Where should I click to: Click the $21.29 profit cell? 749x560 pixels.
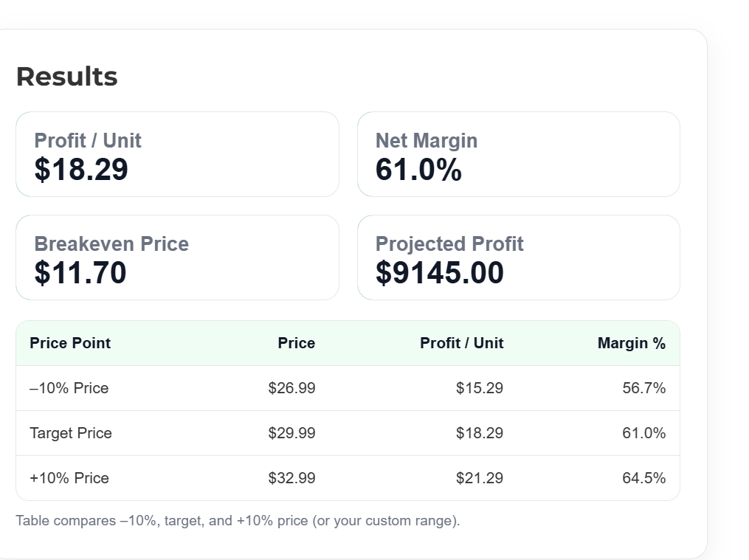tap(479, 477)
